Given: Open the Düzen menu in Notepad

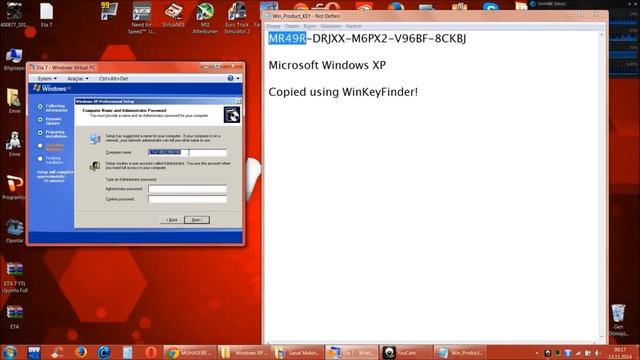Looking at the screenshot, I should [292, 26].
